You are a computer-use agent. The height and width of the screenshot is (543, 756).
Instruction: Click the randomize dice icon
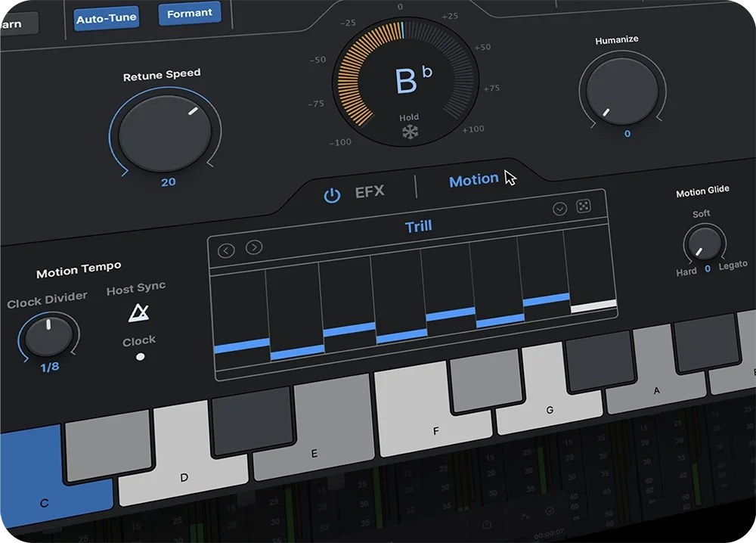tap(584, 206)
